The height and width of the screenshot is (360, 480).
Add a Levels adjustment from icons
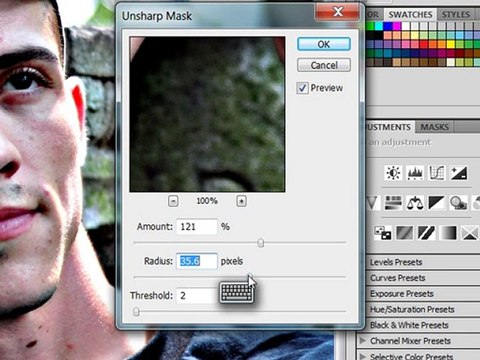coord(415,173)
